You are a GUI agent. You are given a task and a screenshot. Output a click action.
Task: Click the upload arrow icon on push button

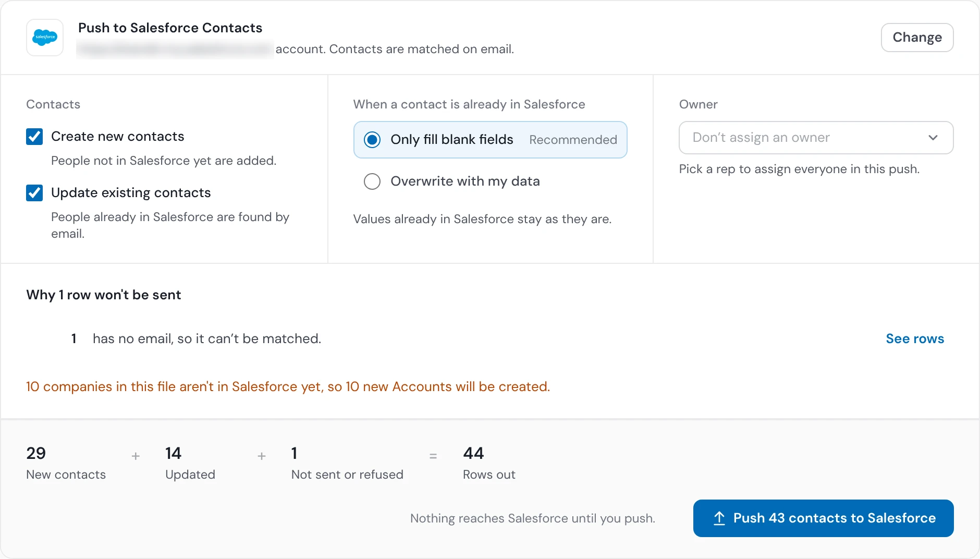click(719, 518)
